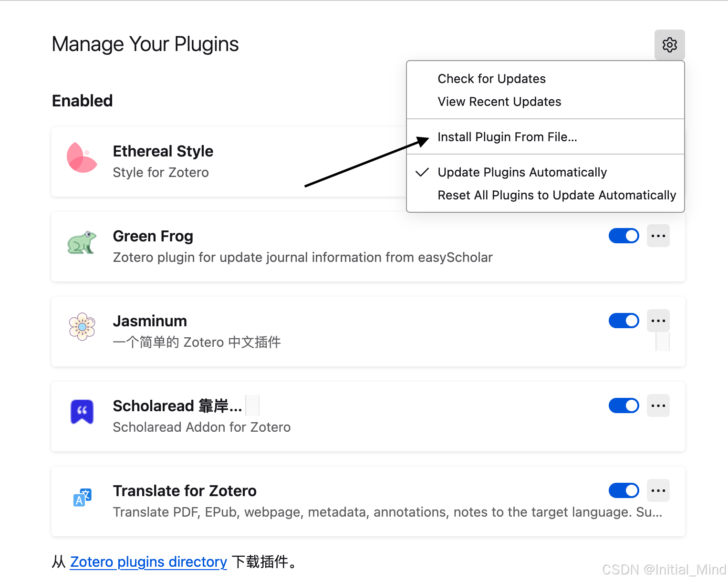The height and width of the screenshot is (582, 728).
Task: Open more options for Jasminum
Action: pyautogui.click(x=658, y=321)
